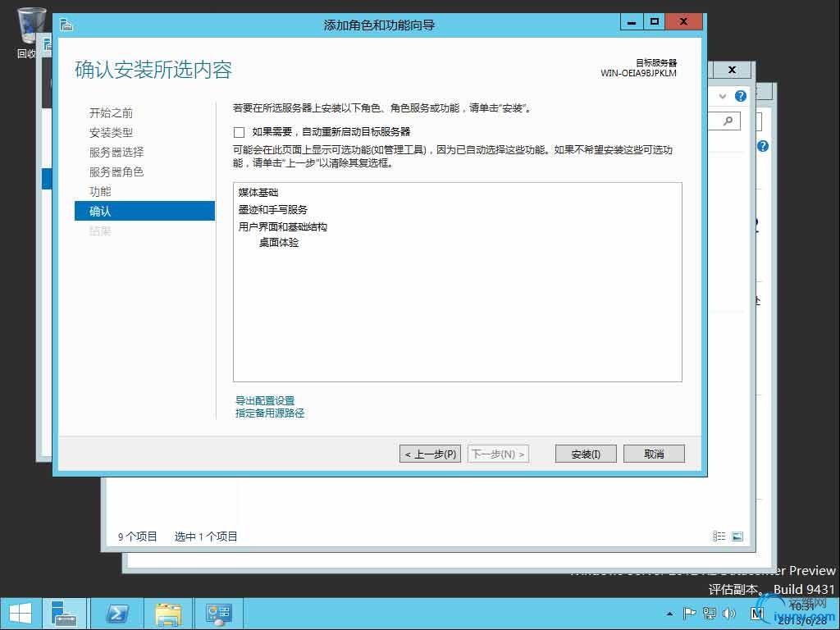
Task: Click the 取消 button
Action: (x=654, y=454)
